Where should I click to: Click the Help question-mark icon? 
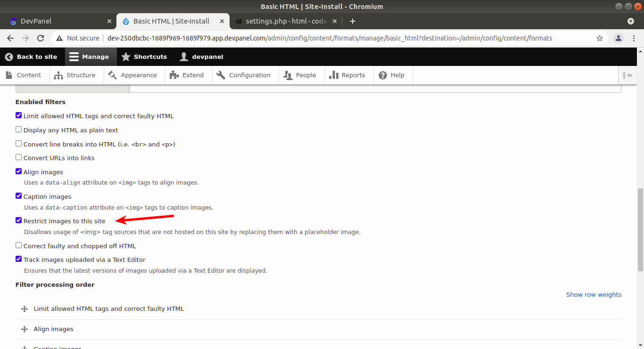[x=383, y=75]
